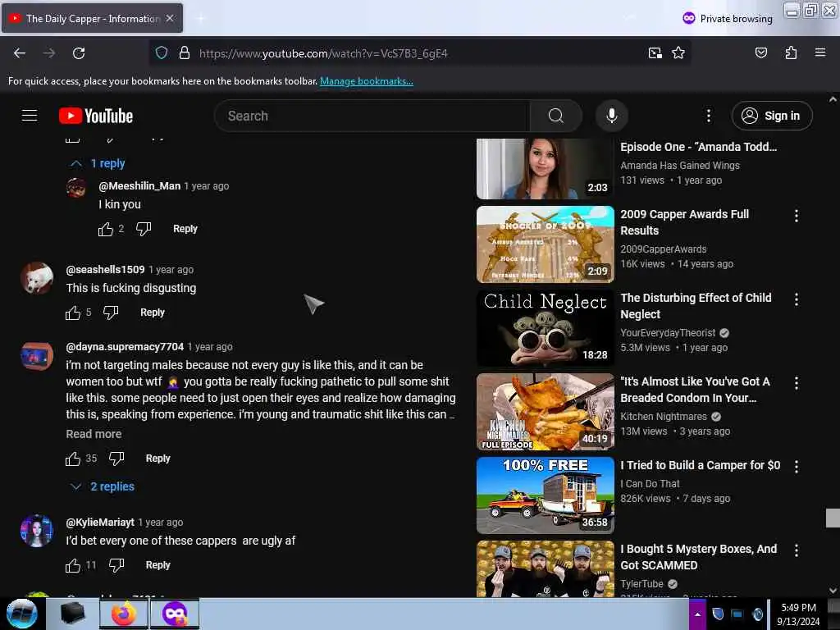Image resolution: width=840 pixels, height=630 pixels.
Task: Switch to The Daily Capper tab
Action: point(92,18)
